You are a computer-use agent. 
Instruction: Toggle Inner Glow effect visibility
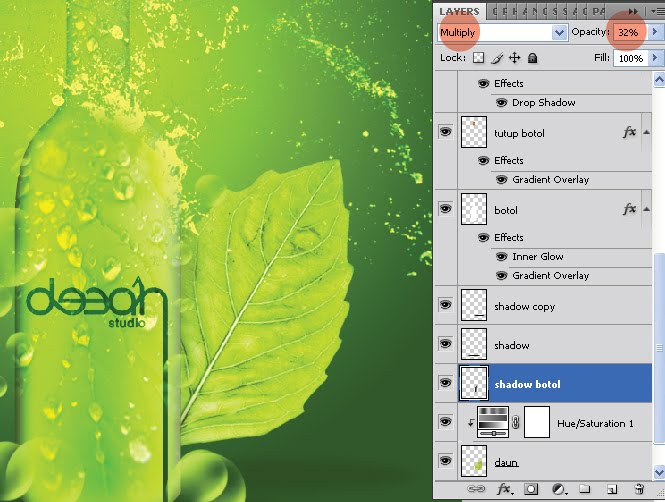tap(501, 257)
